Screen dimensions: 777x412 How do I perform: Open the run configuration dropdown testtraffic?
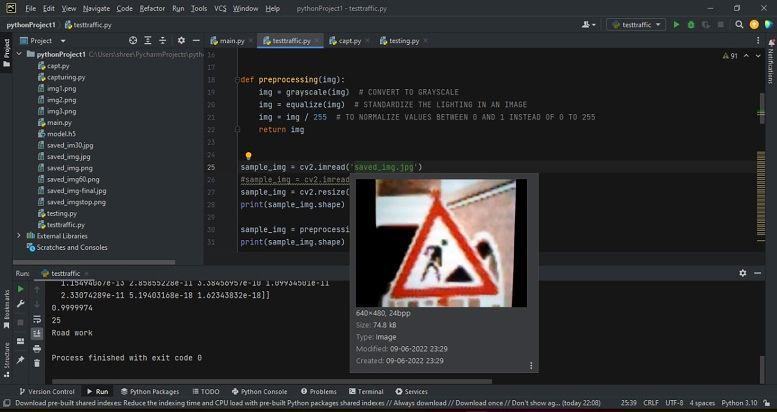[636, 24]
